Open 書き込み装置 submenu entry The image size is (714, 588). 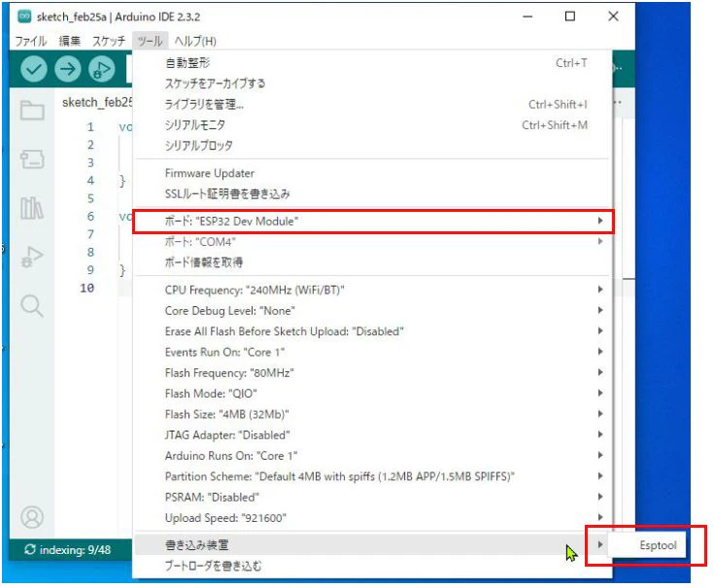click(373, 544)
